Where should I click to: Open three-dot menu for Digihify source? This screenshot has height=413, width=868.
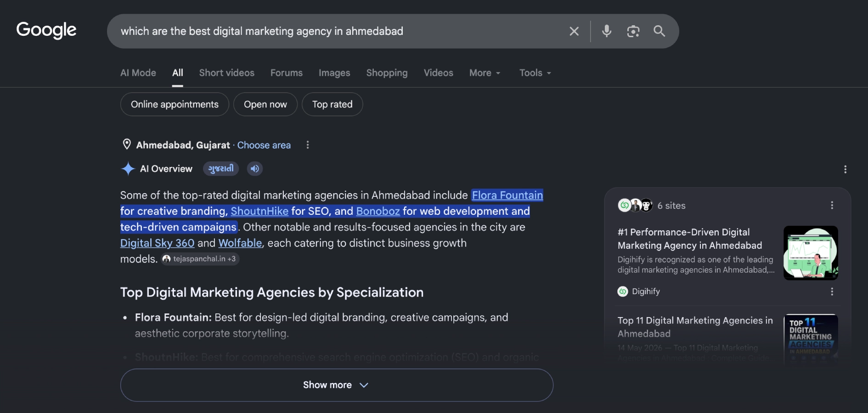832,291
